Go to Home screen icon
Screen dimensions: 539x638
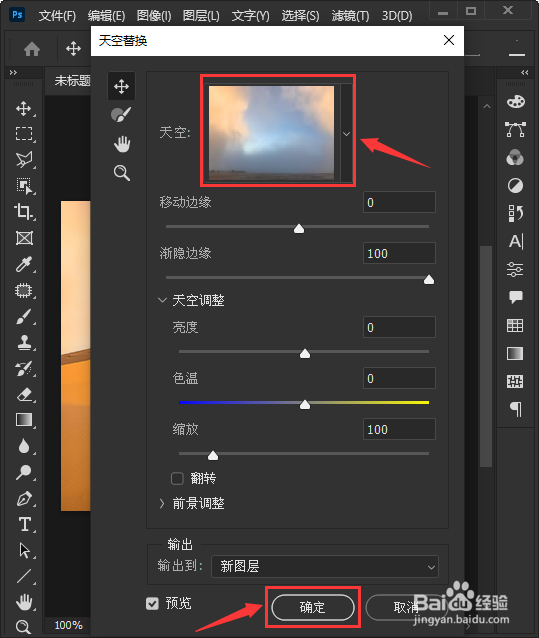[32, 49]
